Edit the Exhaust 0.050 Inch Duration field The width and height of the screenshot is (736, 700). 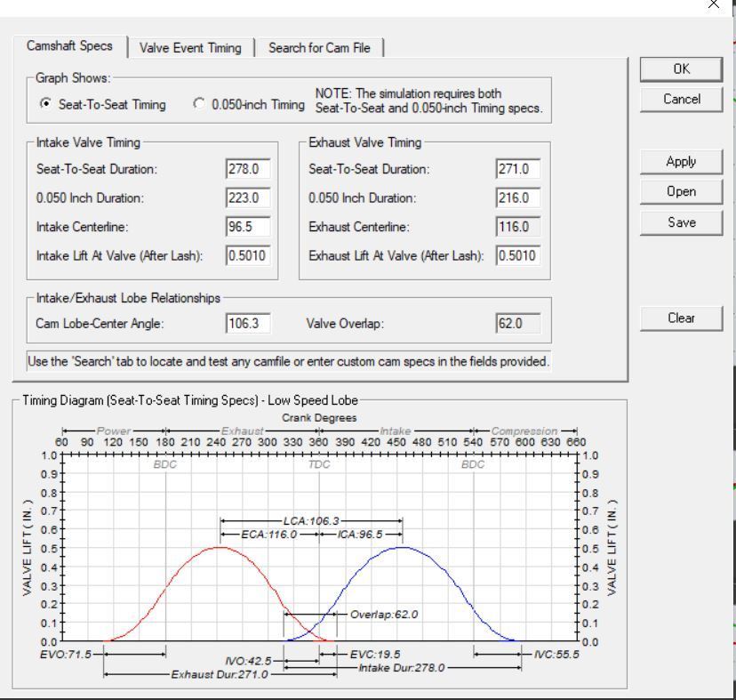pyautogui.click(x=517, y=198)
